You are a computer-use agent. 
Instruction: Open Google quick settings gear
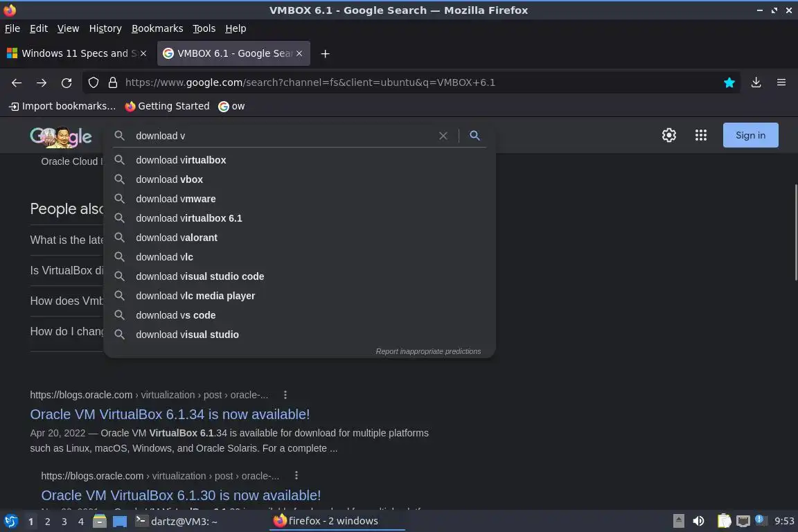coord(668,135)
